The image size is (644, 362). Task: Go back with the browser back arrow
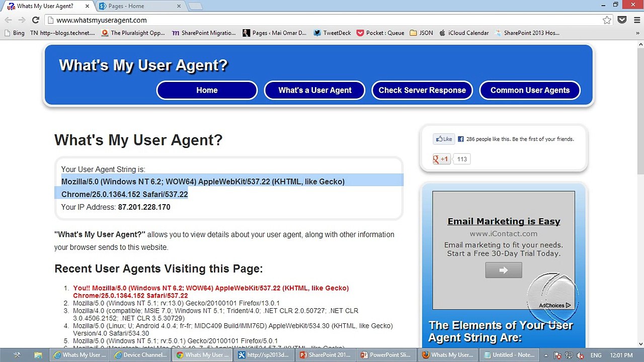pyautogui.click(x=8, y=20)
